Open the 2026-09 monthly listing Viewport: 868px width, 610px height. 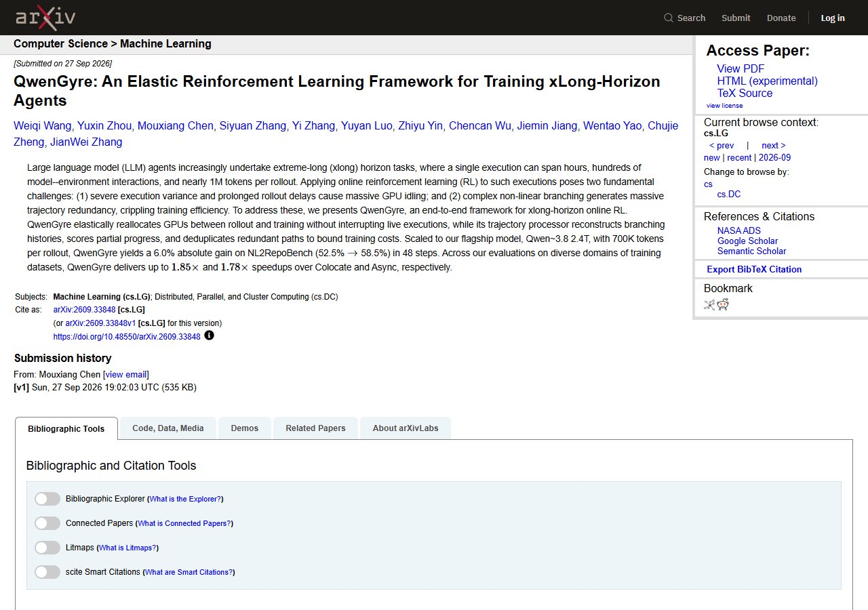tap(774, 158)
